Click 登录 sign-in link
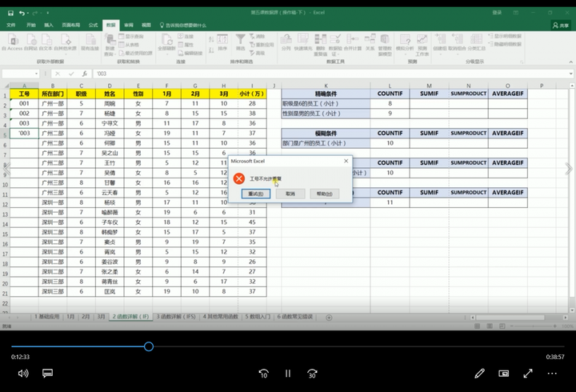576x392 pixels. [x=497, y=13]
